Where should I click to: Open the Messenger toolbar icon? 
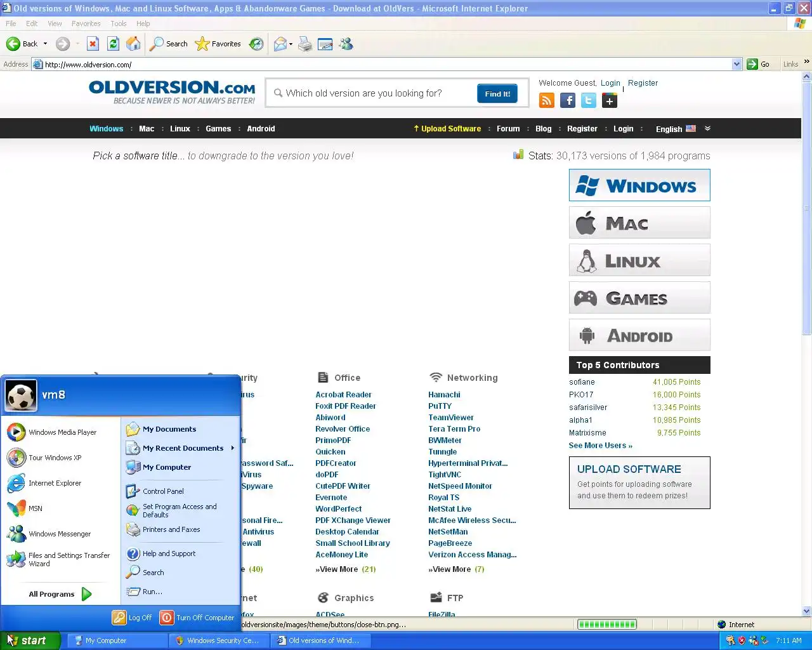point(346,44)
